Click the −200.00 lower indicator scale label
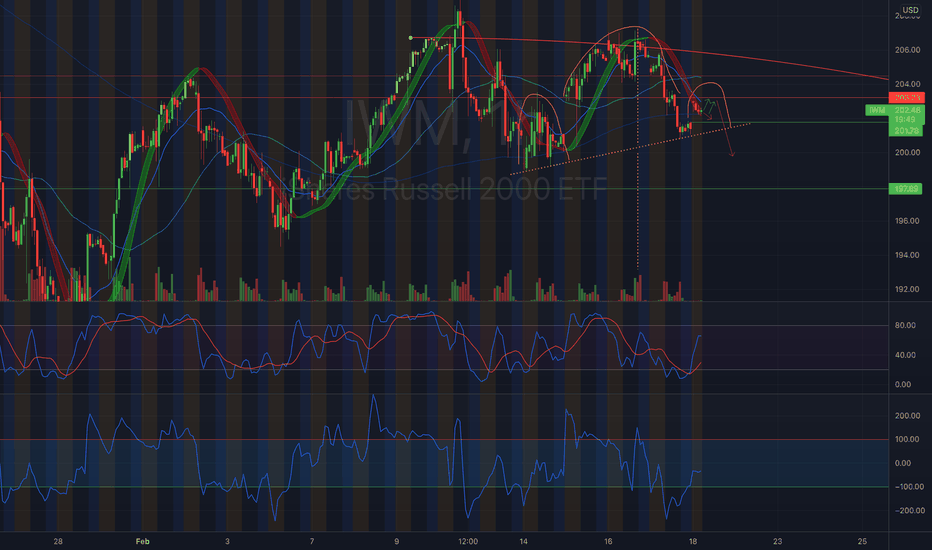Viewport: 932px width, 550px height. [909, 511]
